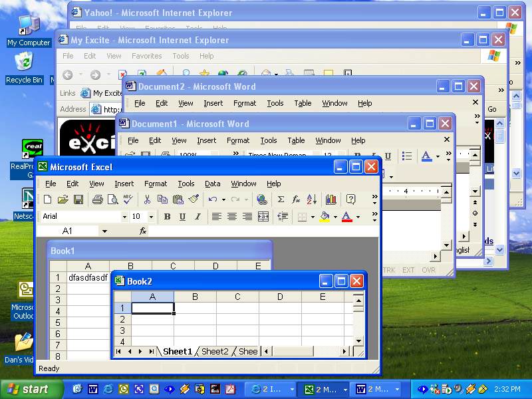Viewport: 532px width, 399px height.
Task: Click Book2 vertical scrollbar down arrow
Action: click(x=358, y=341)
